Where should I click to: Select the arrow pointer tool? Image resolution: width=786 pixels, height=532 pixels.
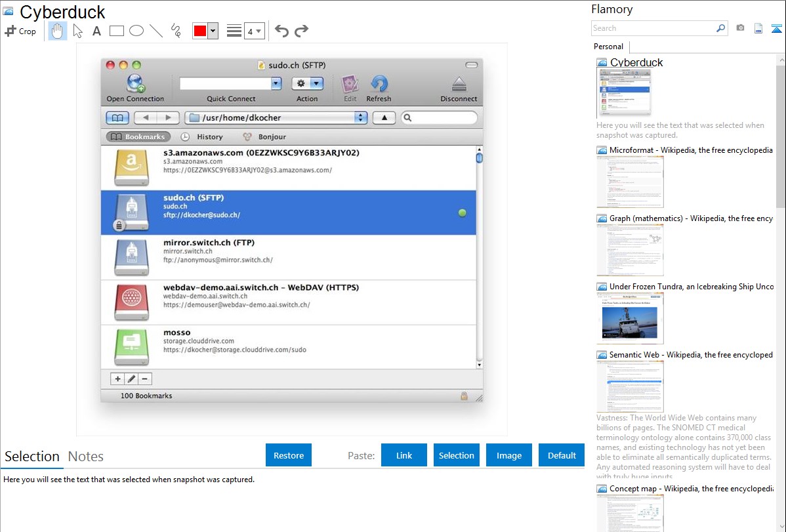tap(77, 31)
